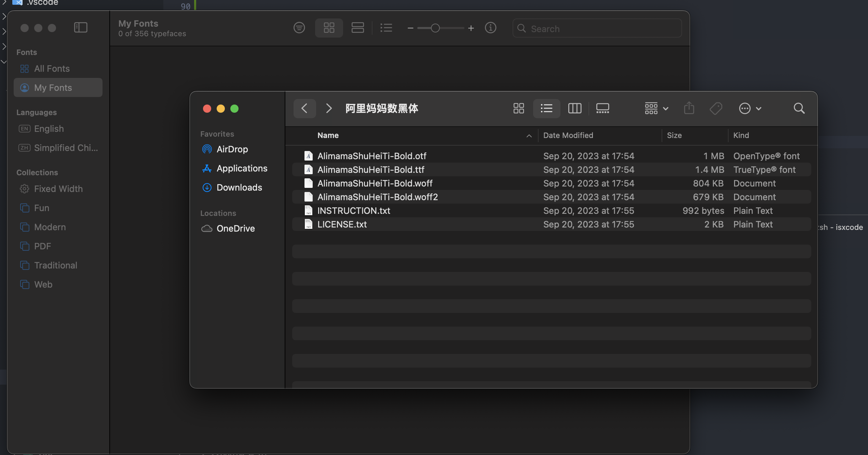The image size is (868, 455).
Task: Open Finder action menu dropdown
Action: tap(750, 109)
